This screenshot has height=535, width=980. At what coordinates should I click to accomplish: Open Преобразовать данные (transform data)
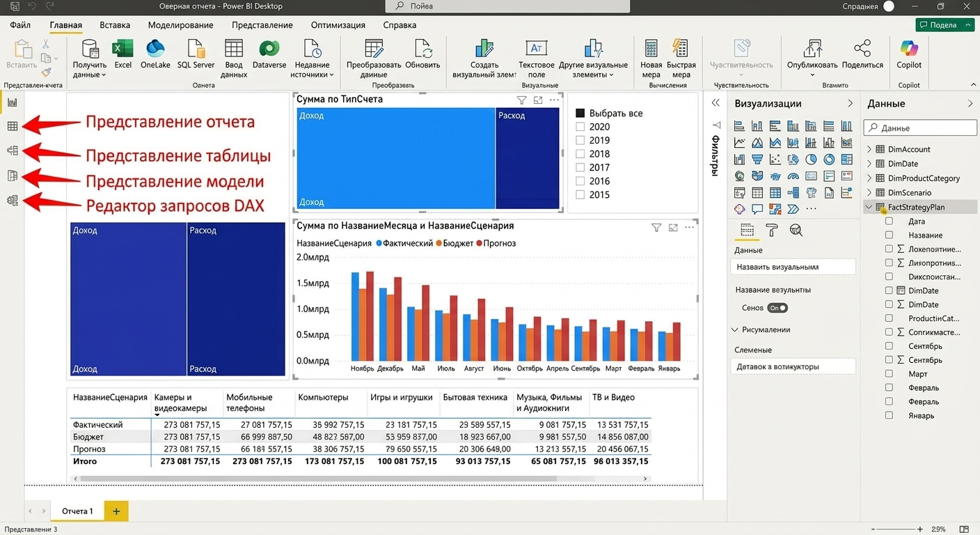374,59
